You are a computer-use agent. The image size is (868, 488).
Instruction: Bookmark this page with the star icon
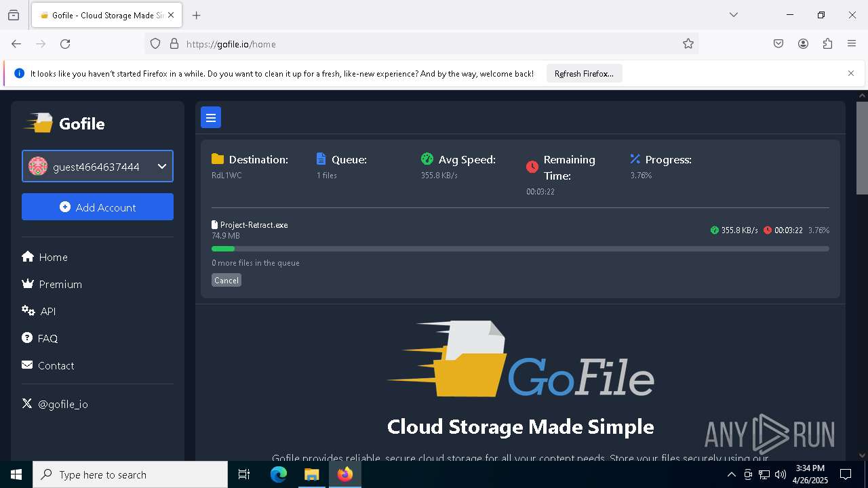tap(688, 44)
